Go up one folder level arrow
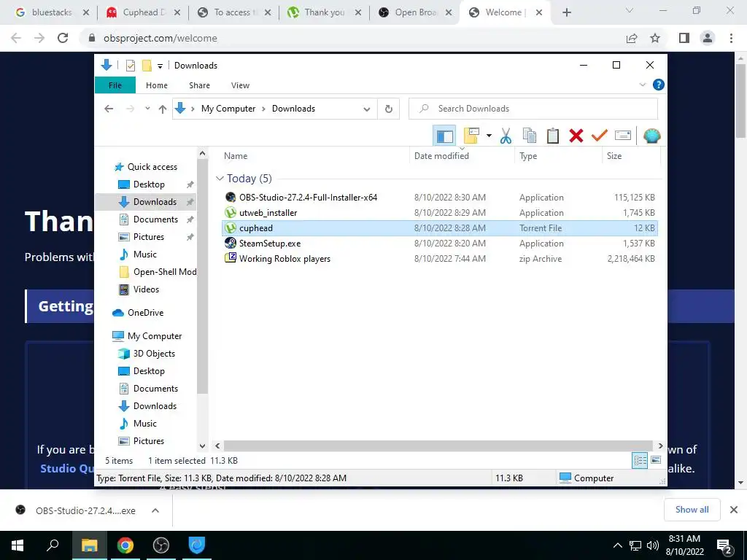This screenshot has height=560, width=747. [x=163, y=109]
